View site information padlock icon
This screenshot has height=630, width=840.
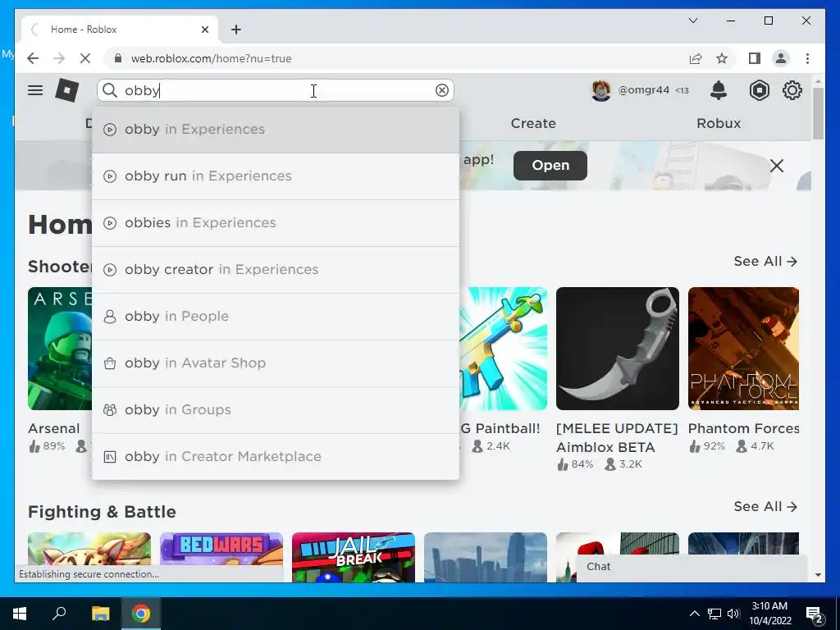point(118,58)
